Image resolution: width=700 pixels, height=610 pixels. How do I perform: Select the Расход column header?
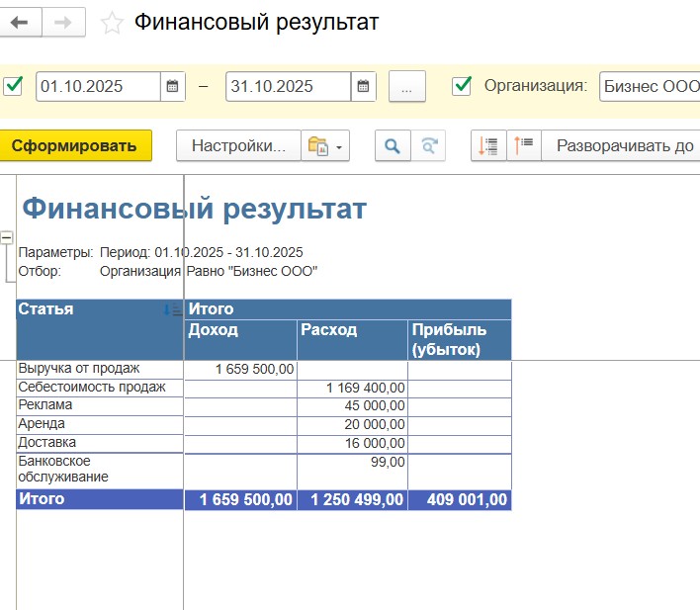pyautogui.click(x=352, y=340)
